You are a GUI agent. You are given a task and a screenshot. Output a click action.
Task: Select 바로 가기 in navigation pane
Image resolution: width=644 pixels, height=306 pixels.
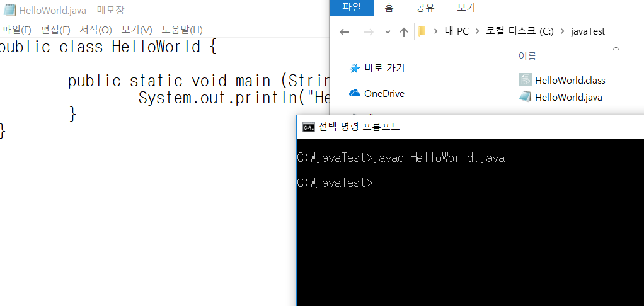click(x=384, y=67)
